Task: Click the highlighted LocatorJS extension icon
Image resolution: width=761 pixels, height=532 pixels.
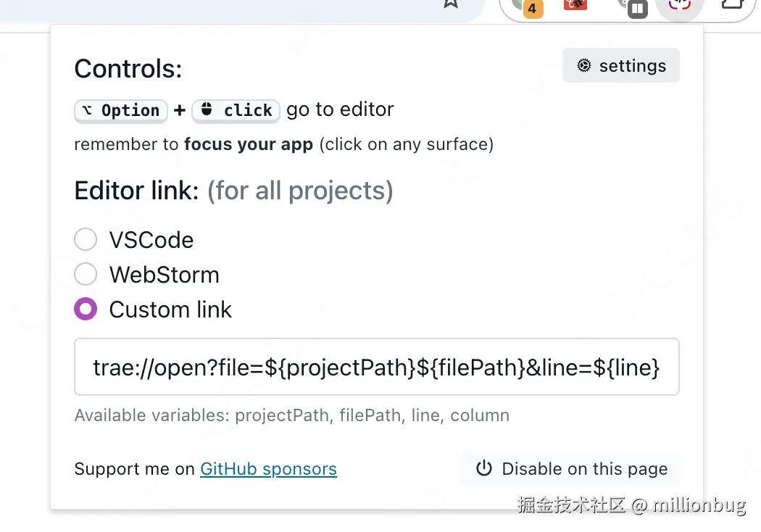Action: pyautogui.click(x=679, y=5)
